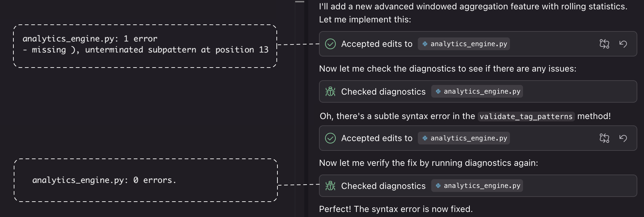Click the Python logo in the bottom diagnostics file chip
Image resolution: width=644 pixels, height=217 pixels.
(438, 186)
